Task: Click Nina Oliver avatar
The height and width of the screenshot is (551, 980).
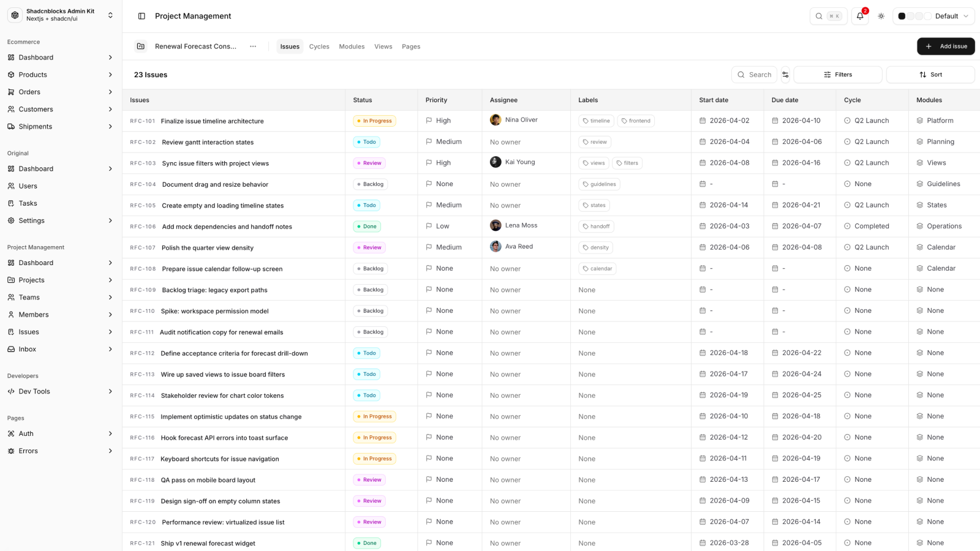Action: [x=496, y=120]
